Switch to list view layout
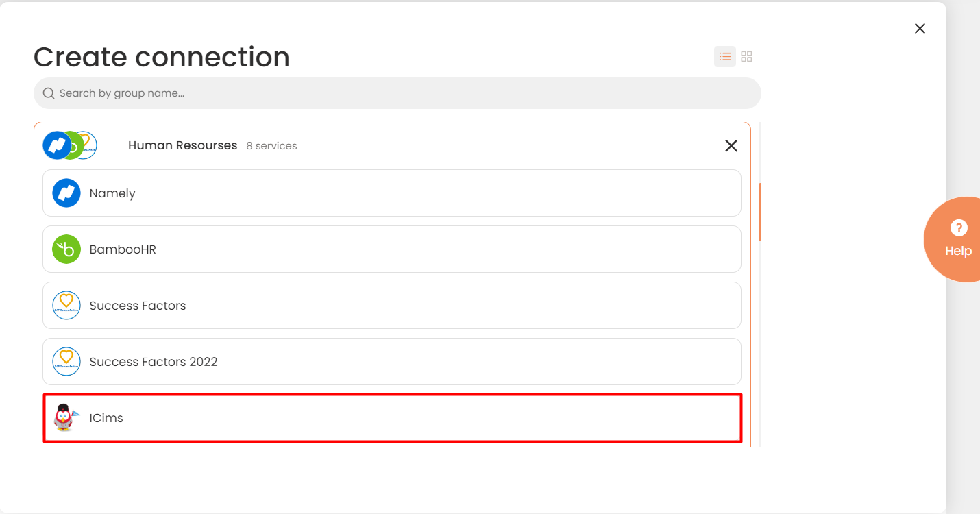 pyautogui.click(x=725, y=57)
